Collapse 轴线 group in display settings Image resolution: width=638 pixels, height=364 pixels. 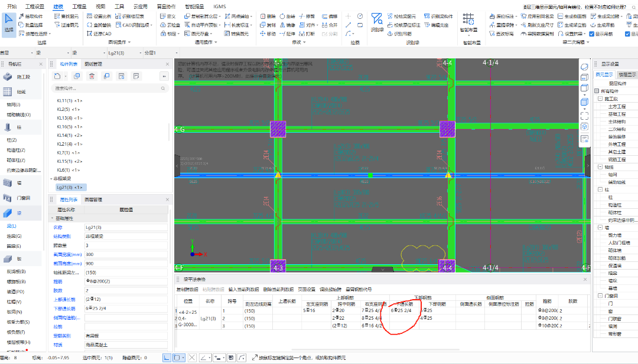tap(600, 167)
